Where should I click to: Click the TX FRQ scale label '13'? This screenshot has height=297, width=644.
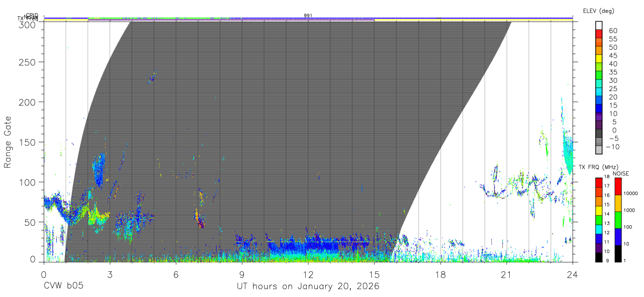coord(606,224)
